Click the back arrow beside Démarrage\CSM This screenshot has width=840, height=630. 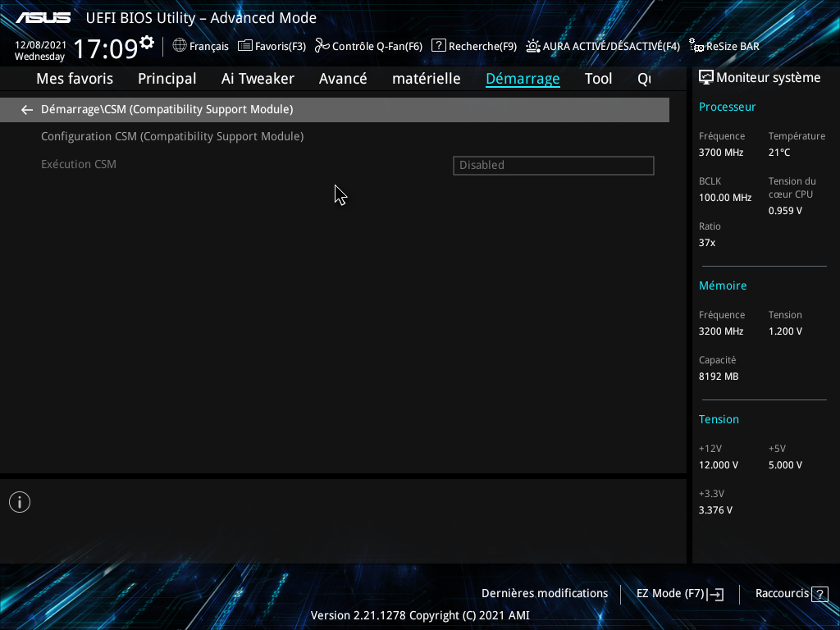point(27,110)
